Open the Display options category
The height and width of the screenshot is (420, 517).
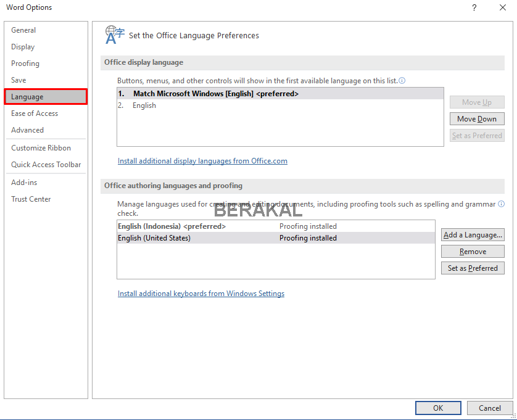pyautogui.click(x=46, y=47)
